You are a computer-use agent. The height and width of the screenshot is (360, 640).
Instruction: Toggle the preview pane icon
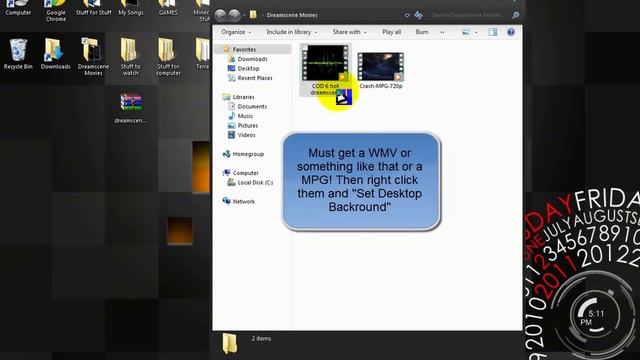(493, 32)
